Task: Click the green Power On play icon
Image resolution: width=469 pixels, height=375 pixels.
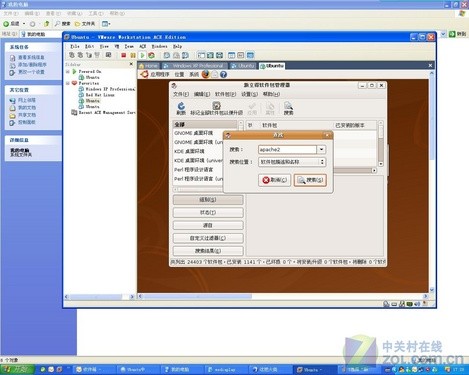Action: [x=142, y=55]
